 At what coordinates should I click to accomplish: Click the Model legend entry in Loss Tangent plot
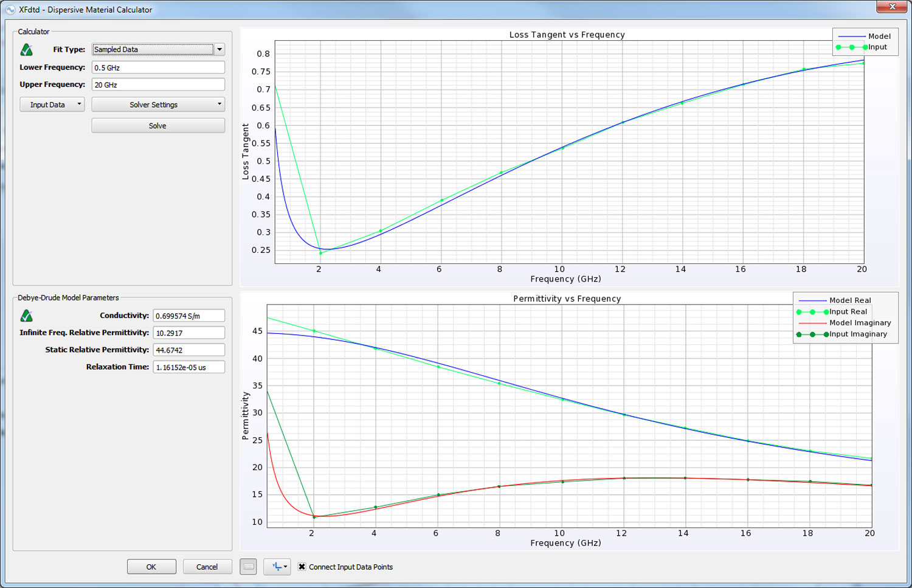865,36
